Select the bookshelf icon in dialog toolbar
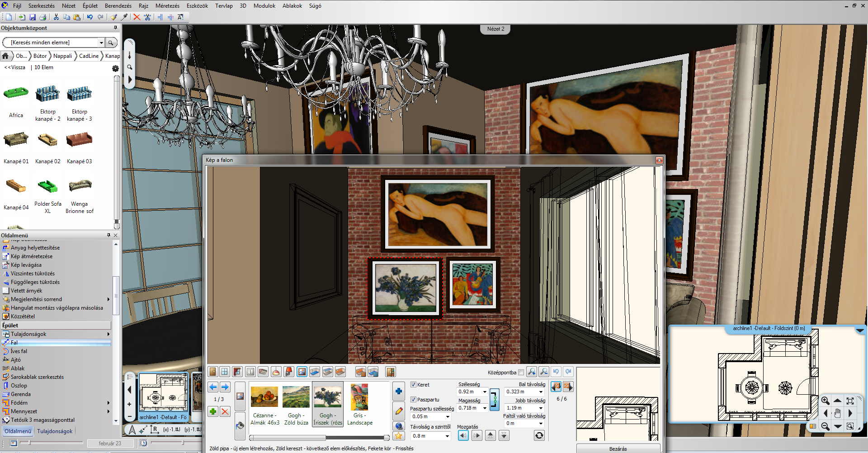 click(390, 372)
